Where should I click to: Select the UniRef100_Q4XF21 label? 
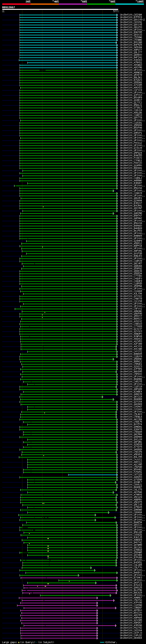point(131,583)
